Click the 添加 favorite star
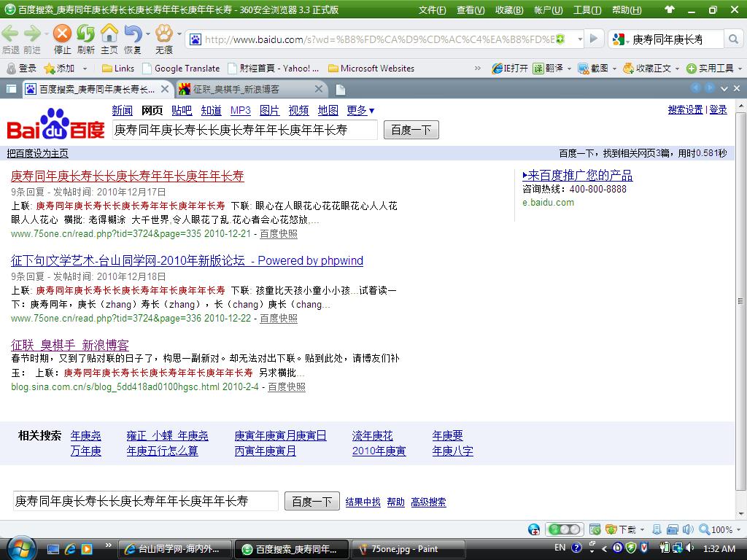747x560 pixels. pyautogui.click(x=49, y=69)
